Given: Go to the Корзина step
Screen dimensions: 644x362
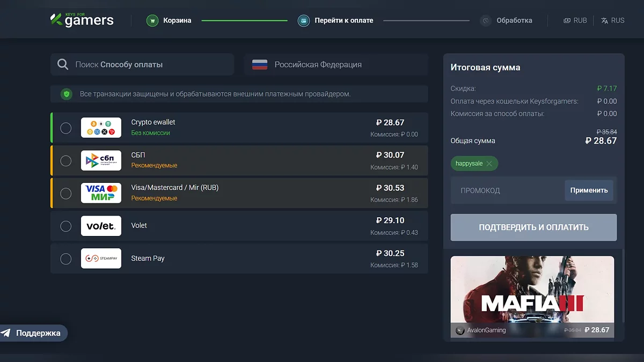Looking at the screenshot, I should 169,20.
